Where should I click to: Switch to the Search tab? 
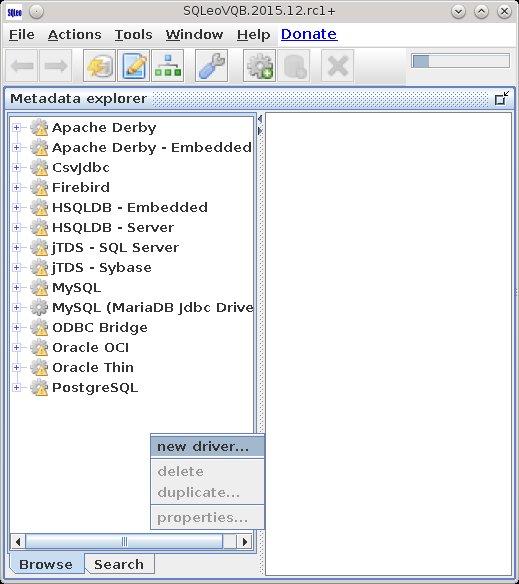119,564
